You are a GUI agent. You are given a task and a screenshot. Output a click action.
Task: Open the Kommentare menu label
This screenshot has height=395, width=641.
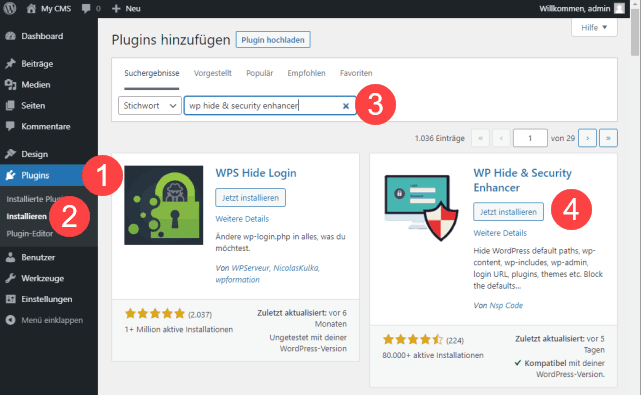[46, 126]
